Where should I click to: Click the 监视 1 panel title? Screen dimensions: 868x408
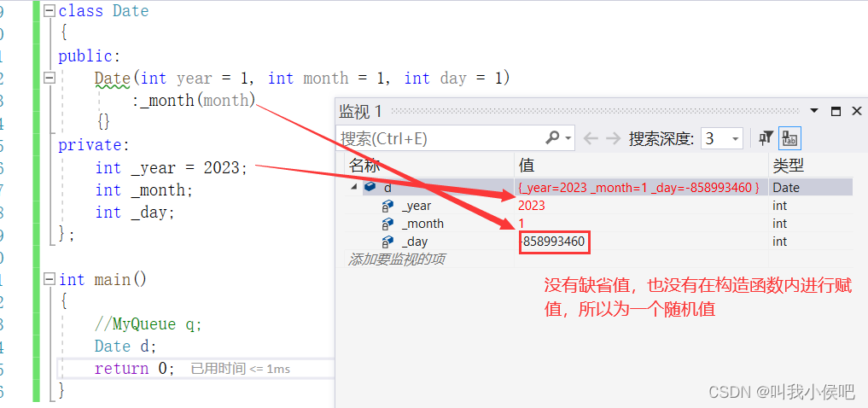point(360,111)
